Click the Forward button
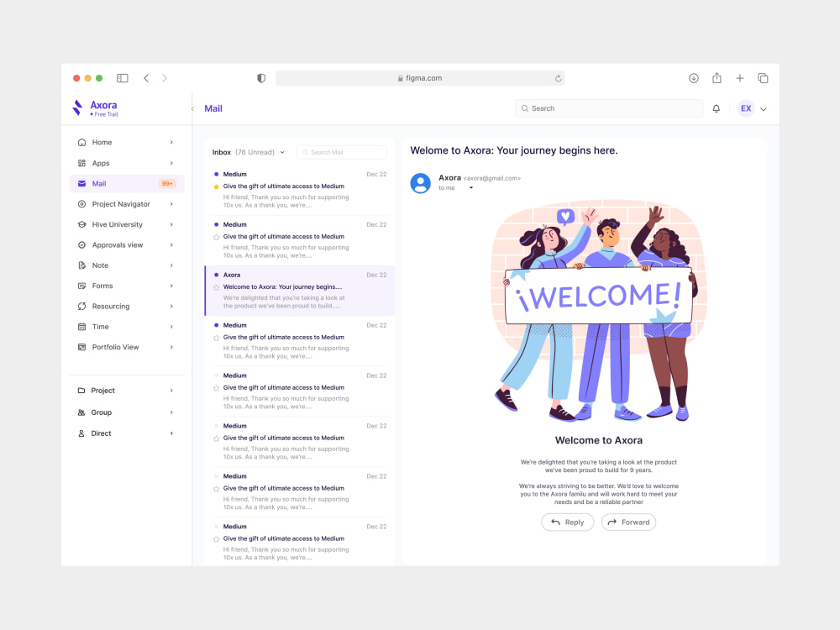This screenshot has width=840, height=630. point(628,522)
